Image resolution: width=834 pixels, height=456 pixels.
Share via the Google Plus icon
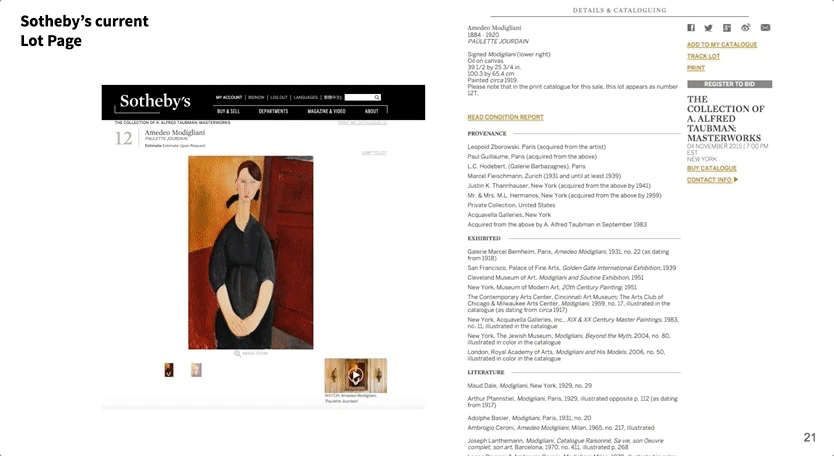coord(727,28)
